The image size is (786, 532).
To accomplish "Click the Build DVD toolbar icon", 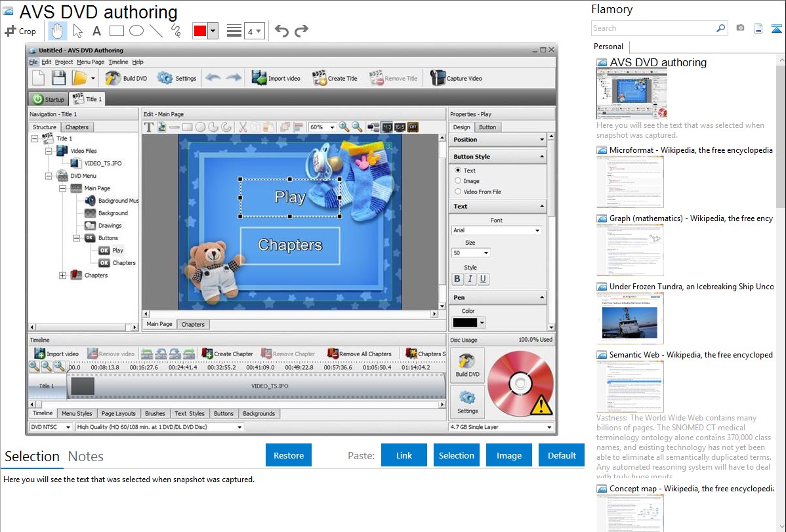I will [x=113, y=78].
